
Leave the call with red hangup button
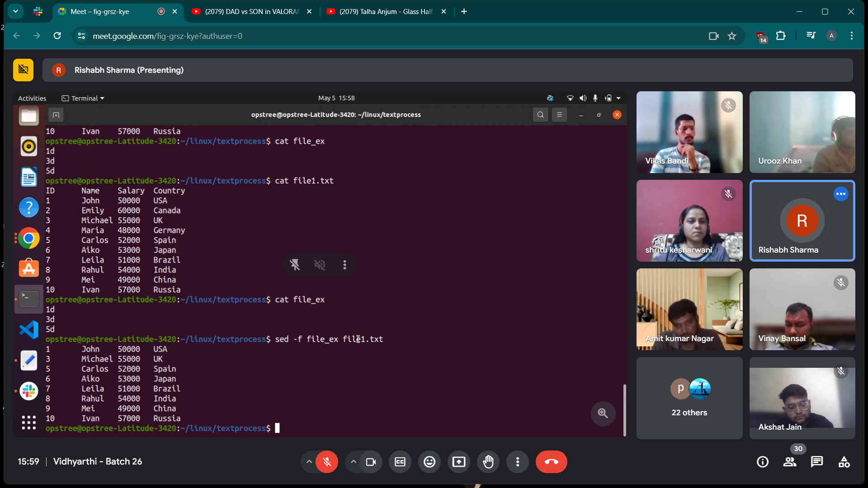[551, 462]
